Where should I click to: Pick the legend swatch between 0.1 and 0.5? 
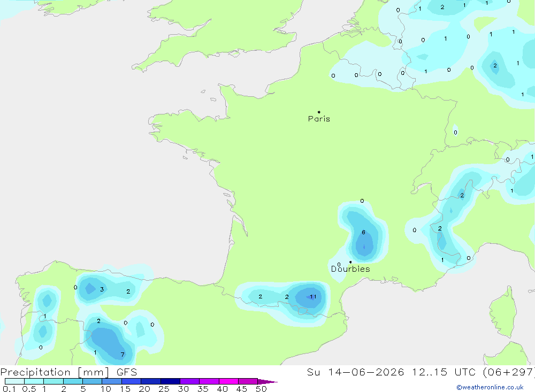click(x=14, y=381)
